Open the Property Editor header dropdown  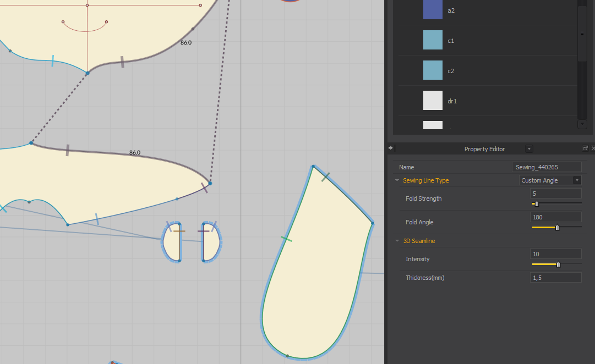coord(529,149)
